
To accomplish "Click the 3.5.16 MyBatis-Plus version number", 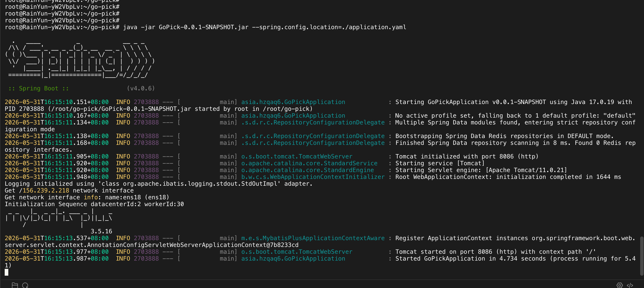I will point(101,231).
